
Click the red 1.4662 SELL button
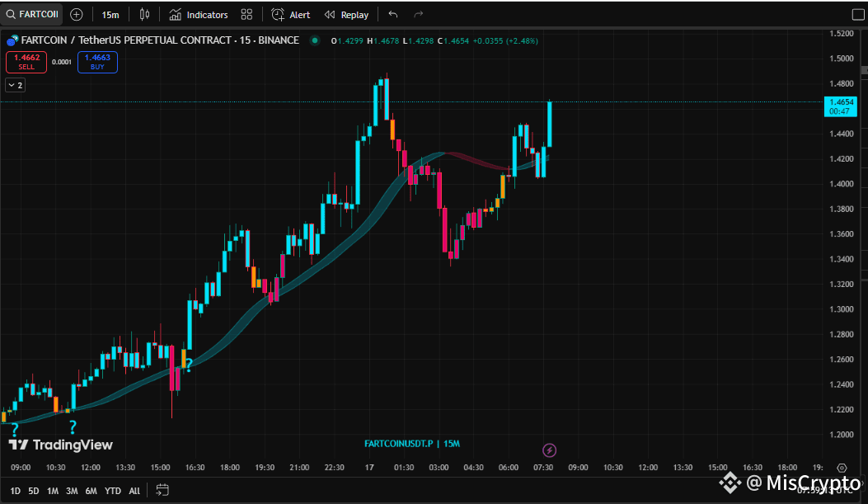click(26, 62)
